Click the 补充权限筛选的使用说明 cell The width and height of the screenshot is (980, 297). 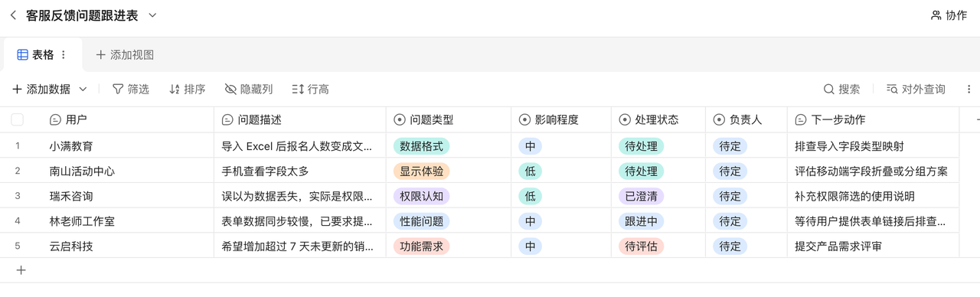874,196
